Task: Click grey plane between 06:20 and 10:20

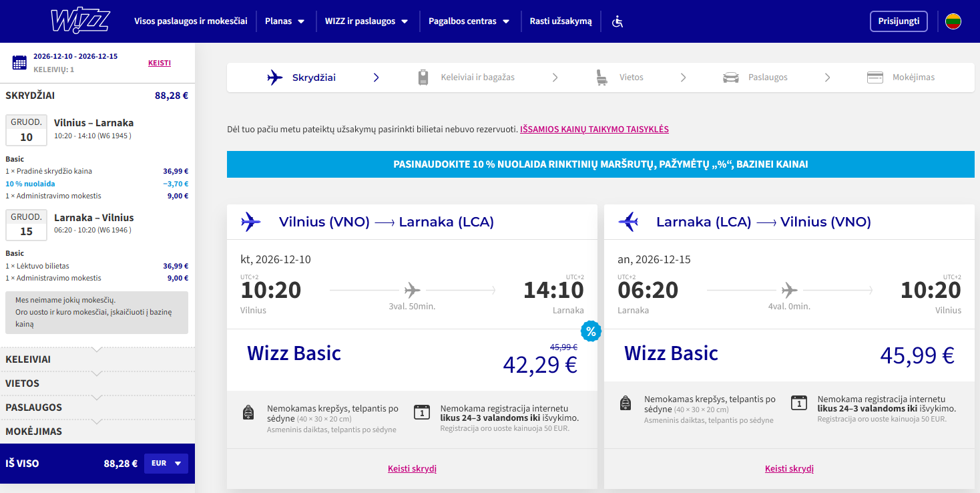Action: tap(790, 290)
